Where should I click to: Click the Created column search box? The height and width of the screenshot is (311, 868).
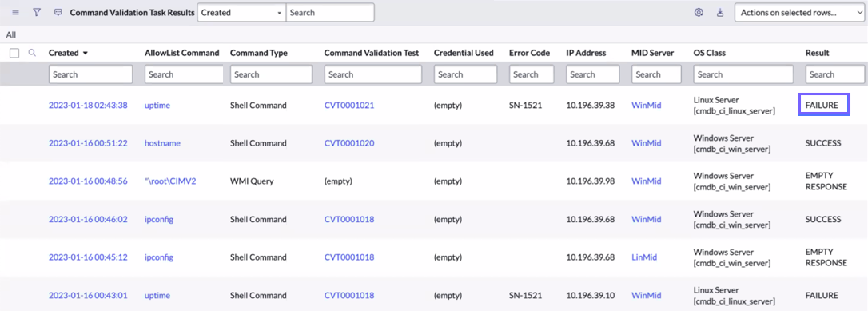tap(91, 74)
